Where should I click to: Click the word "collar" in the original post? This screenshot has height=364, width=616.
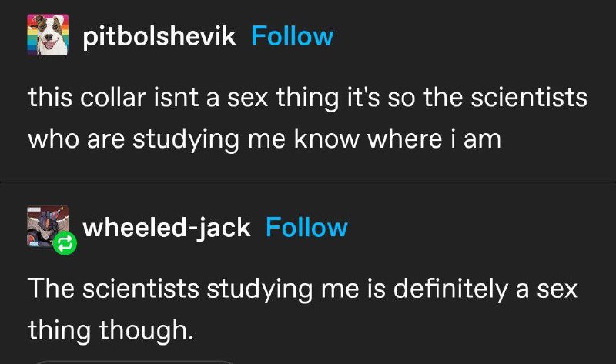113,98
